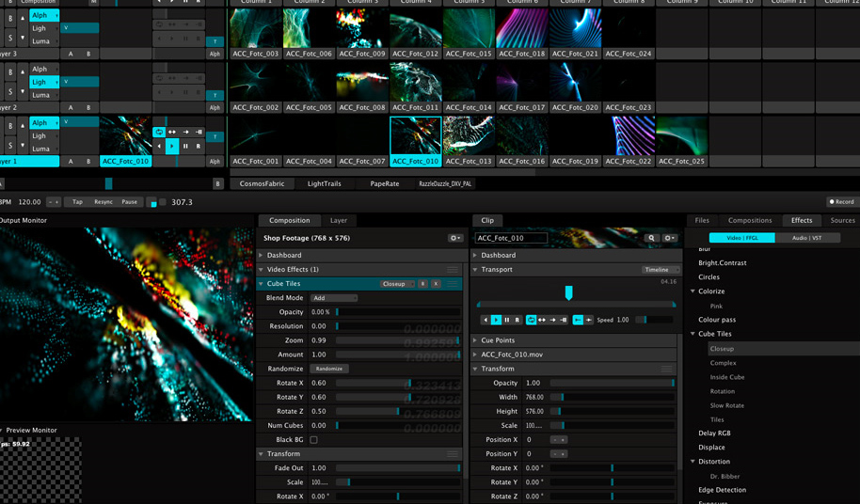860x504 pixels.
Task: Toggle Layer 3 solo S button
Action: point(10,38)
